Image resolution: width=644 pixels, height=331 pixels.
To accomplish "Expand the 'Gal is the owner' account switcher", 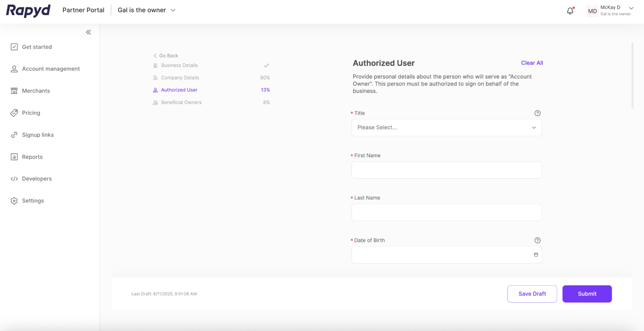I will (147, 10).
